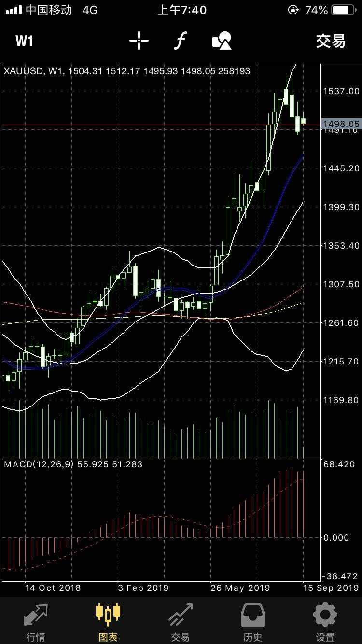Image resolution: width=362 pixels, height=644 pixels.
Task: Tap the 1307.50 price scale label
Action: coord(341,284)
